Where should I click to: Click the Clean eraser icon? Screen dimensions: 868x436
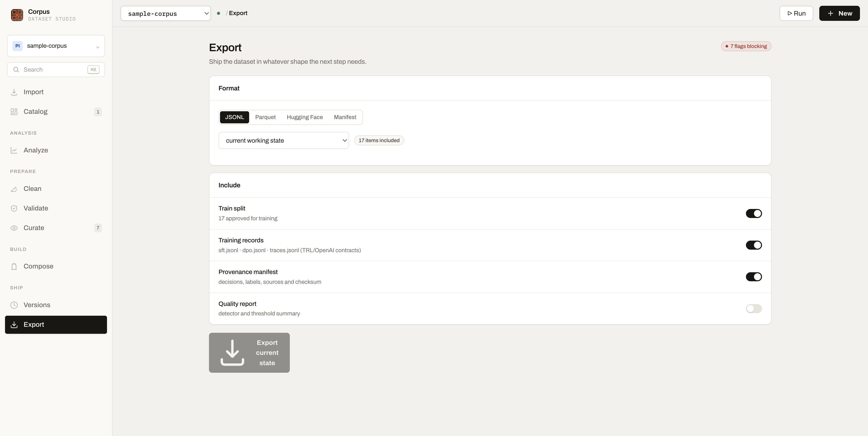pyautogui.click(x=14, y=189)
